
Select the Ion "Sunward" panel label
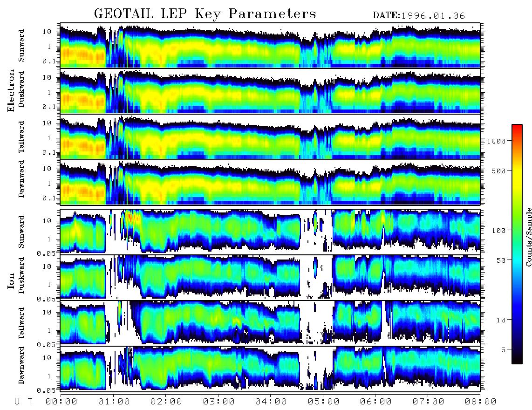click(21, 232)
